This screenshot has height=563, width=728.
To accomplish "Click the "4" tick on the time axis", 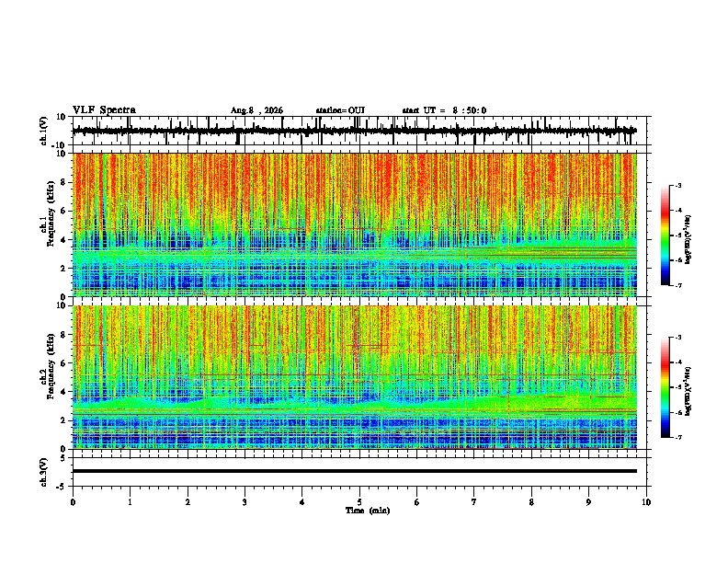I will [302, 502].
